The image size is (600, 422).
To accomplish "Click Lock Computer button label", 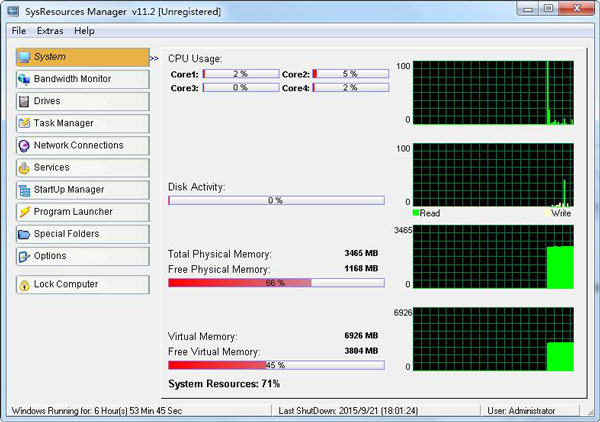I will coord(66,284).
